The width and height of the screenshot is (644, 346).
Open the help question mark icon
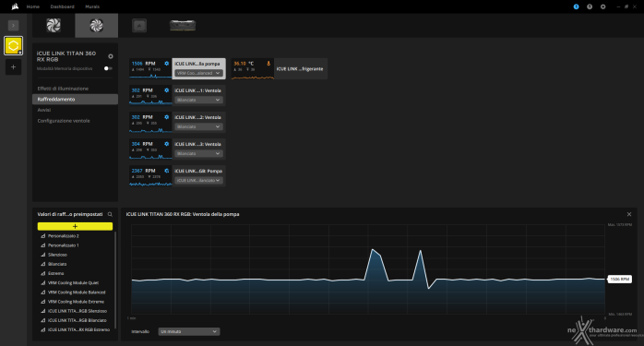tap(590, 6)
